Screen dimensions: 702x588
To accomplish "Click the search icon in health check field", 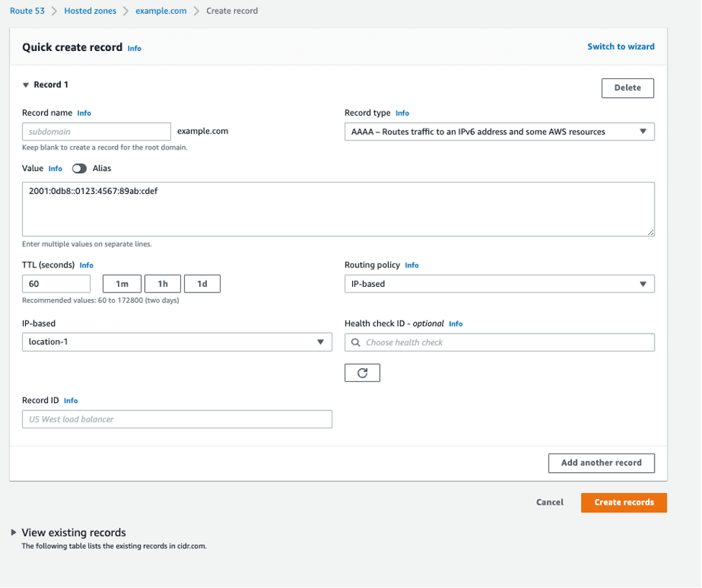I will coord(356,343).
